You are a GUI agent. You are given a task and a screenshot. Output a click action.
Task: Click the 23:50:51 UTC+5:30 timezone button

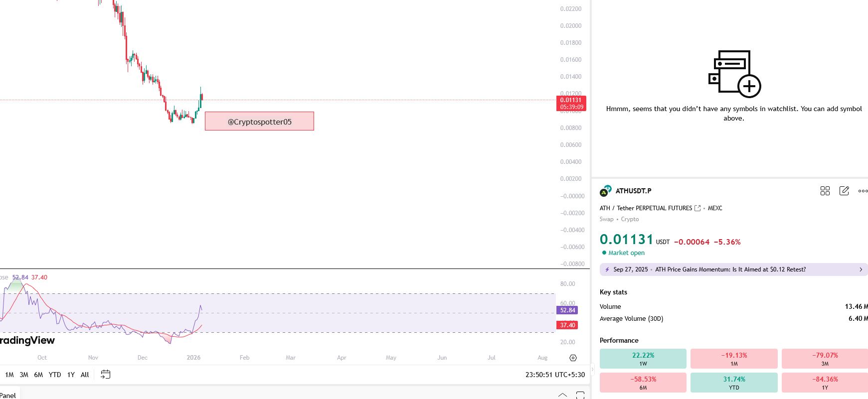(554, 375)
